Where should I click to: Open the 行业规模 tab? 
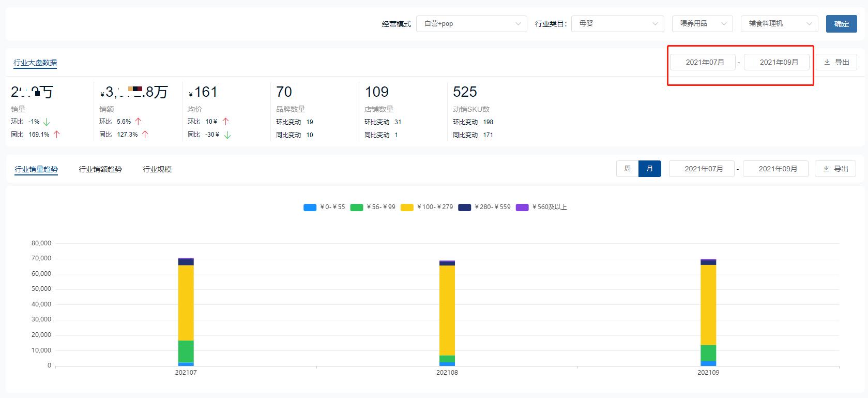pos(157,170)
